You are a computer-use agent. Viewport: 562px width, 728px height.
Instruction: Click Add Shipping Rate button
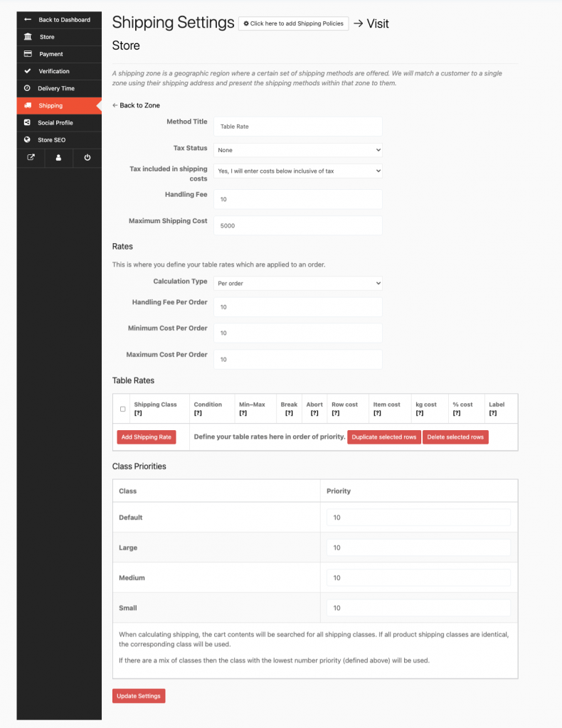click(147, 437)
